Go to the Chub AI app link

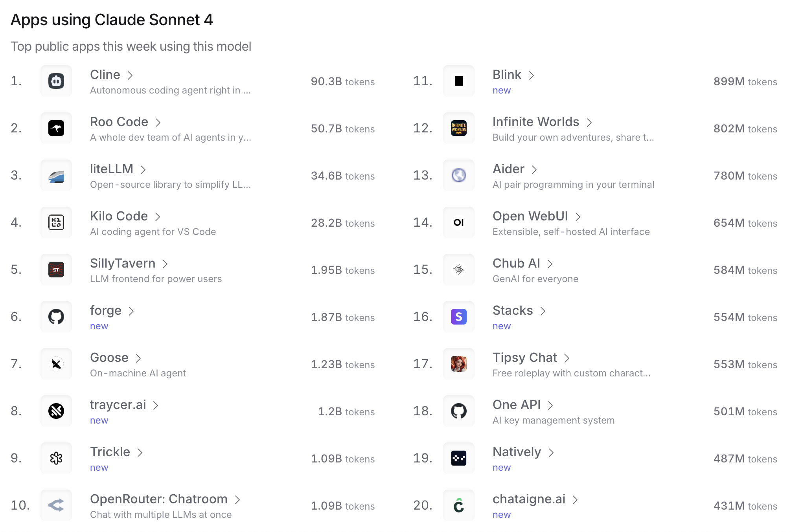coord(516,263)
